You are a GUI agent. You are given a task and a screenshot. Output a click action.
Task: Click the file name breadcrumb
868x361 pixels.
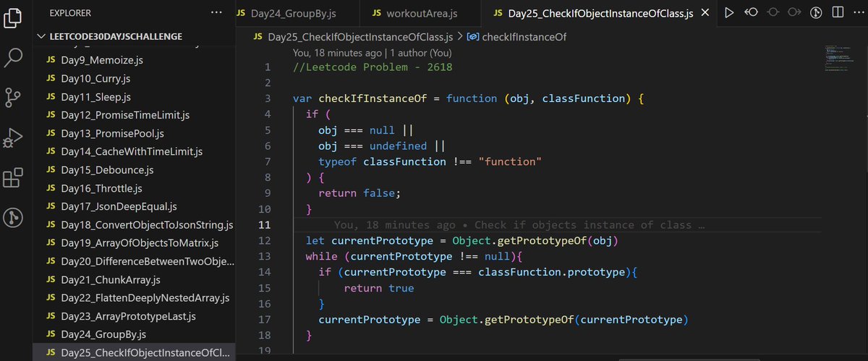point(360,36)
